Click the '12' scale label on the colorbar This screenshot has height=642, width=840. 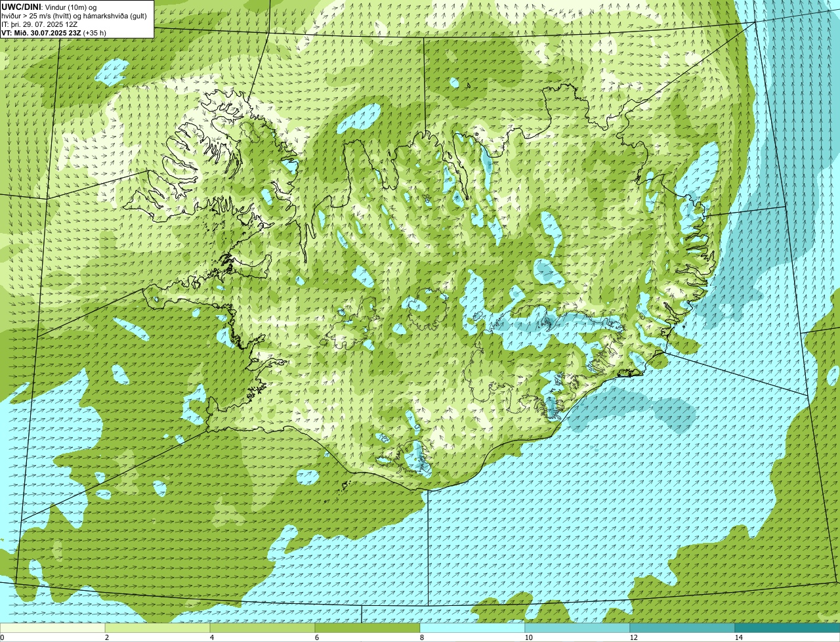click(633, 637)
